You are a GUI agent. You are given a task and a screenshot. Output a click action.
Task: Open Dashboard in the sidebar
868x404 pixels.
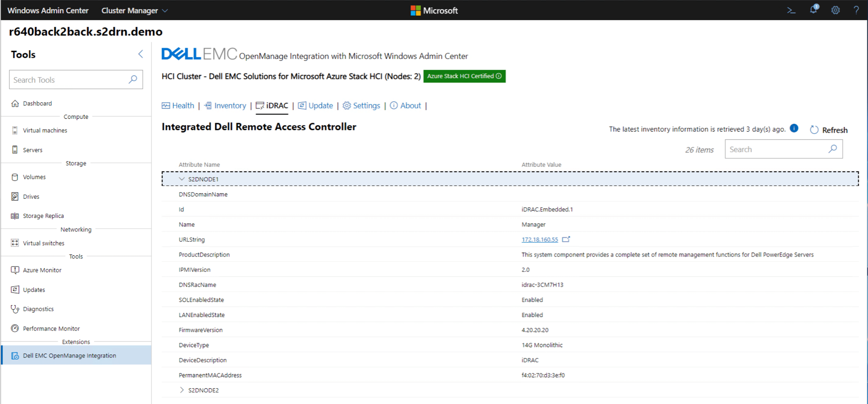pyautogui.click(x=37, y=103)
